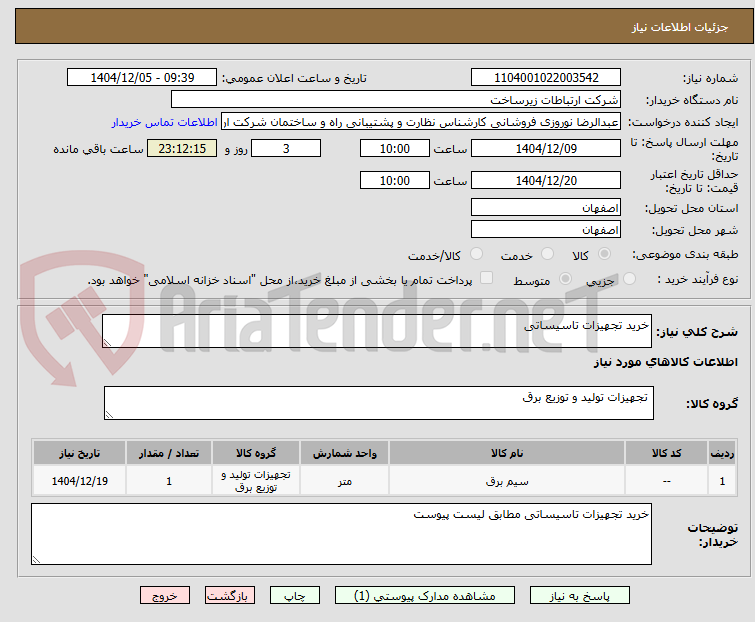Viewport: 755px width, 622px height.
Task: Click the شماره نیاز number field
Action: (546, 78)
